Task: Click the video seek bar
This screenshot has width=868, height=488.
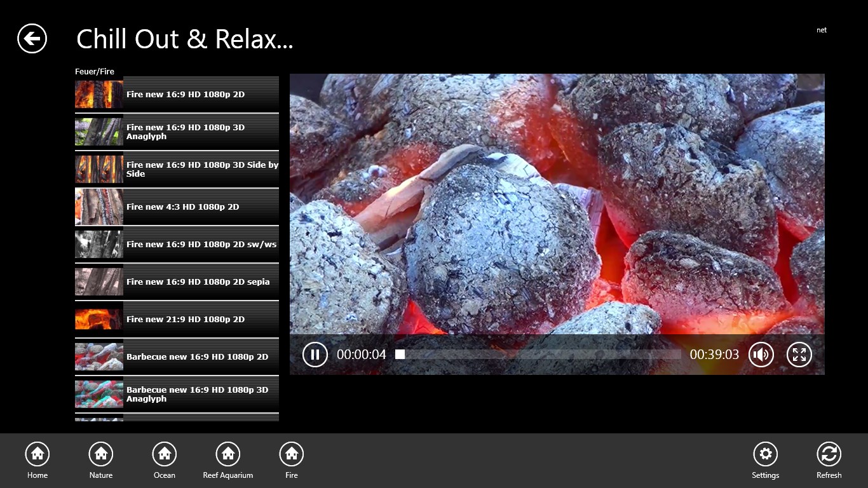Action: [x=540, y=355]
